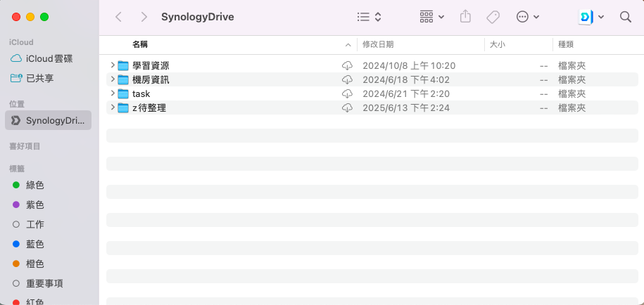Image resolution: width=644 pixels, height=305 pixels.
Task: Open the search magnifier in toolbar
Action: [x=625, y=17]
